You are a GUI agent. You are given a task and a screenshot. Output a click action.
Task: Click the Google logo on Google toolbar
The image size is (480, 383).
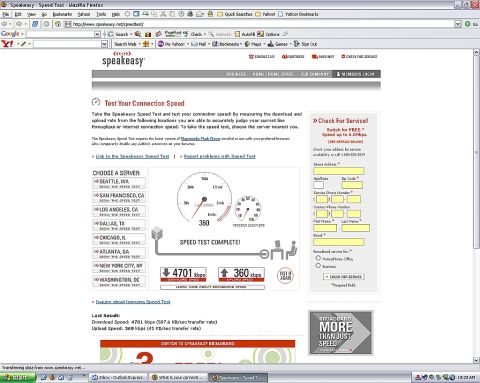click(10, 34)
